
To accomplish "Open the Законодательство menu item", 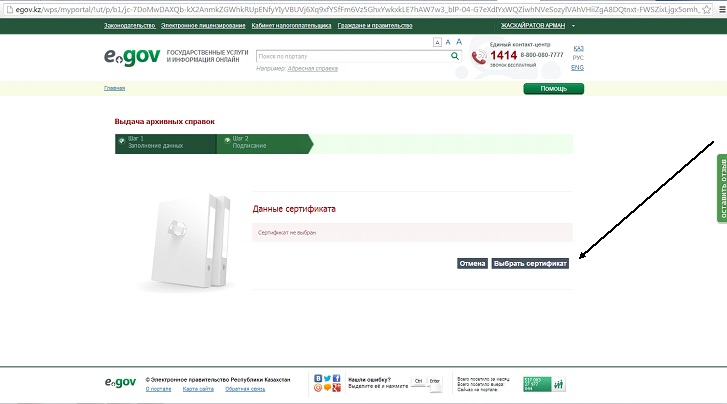I will (129, 24).
